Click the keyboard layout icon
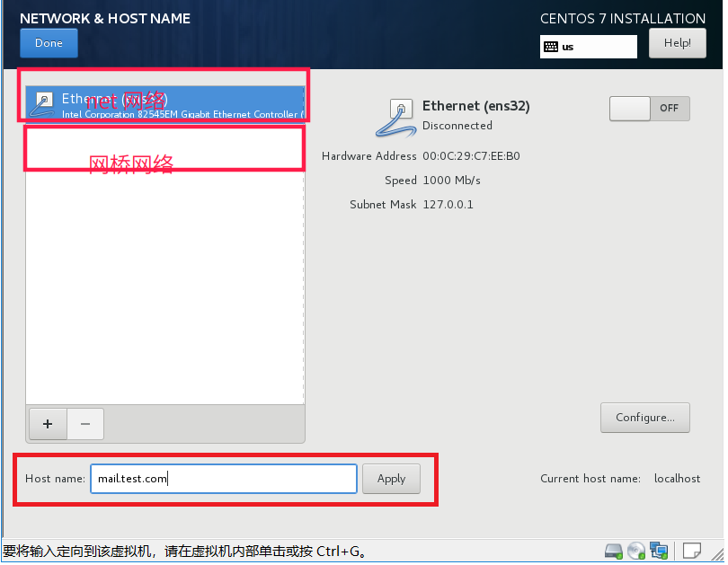 (x=551, y=47)
